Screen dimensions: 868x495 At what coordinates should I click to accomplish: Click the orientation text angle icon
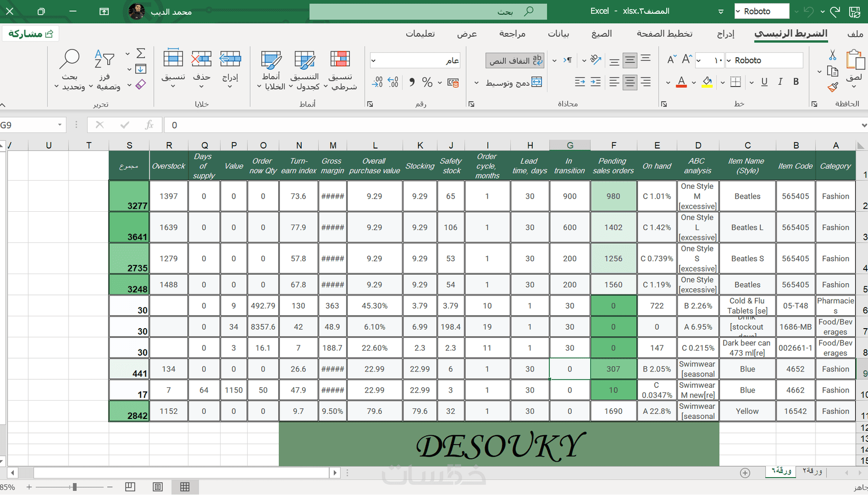595,60
